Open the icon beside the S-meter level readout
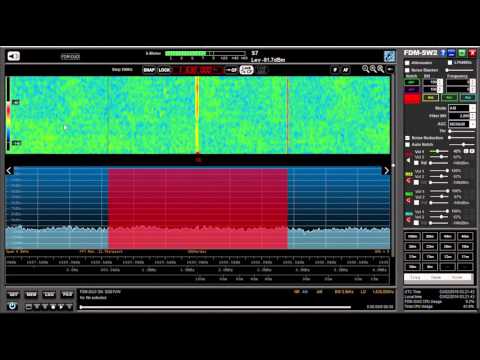Viewport: 480px width, 360px height. (389, 56)
